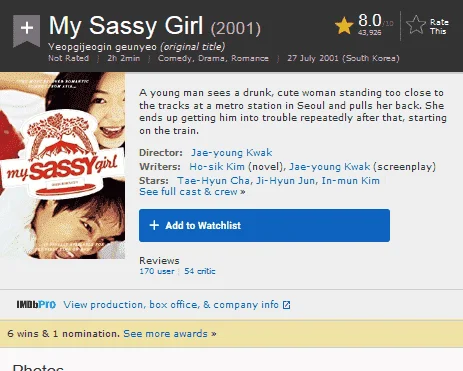This screenshot has height=371, width=463.
Task: Open the My Sassy Girl poster
Action: point(63,166)
